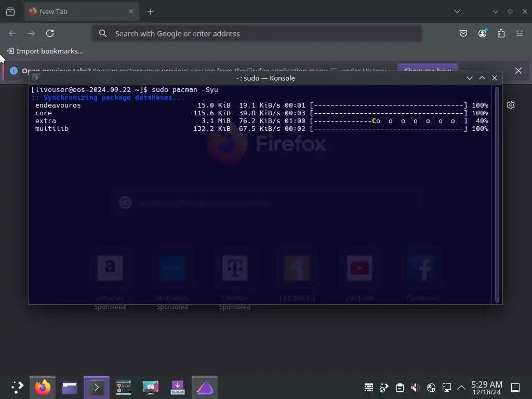Open Firefox View recent browsing icon
This screenshot has width=532, height=399.
(x=10, y=11)
